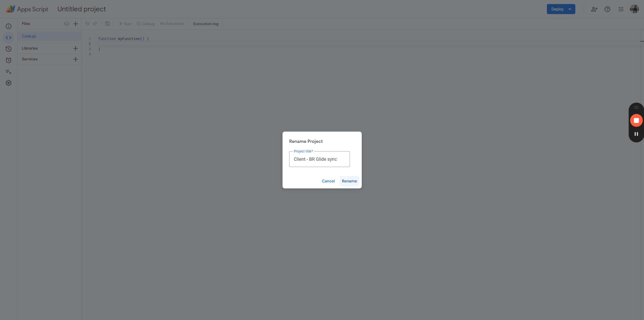Open the Google apps grid icon
Screen dimensions: 644x320
(x=621, y=9)
